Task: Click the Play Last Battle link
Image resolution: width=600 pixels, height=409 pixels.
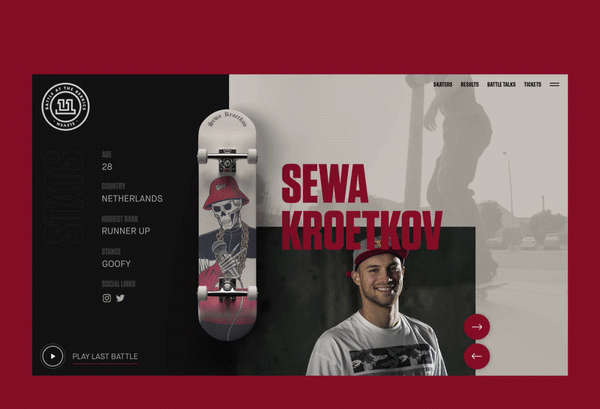Action: [x=105, y=357]
